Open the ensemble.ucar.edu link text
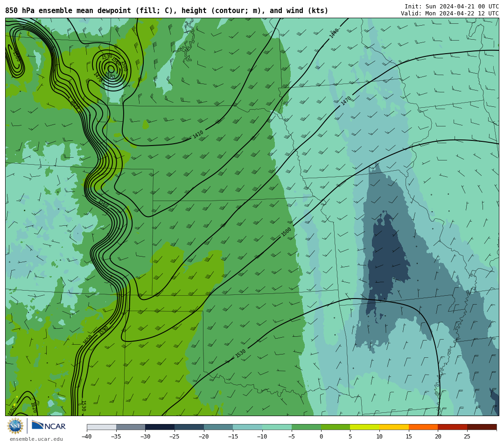This screenshot has height=445, width=504. tap(36, 439)
